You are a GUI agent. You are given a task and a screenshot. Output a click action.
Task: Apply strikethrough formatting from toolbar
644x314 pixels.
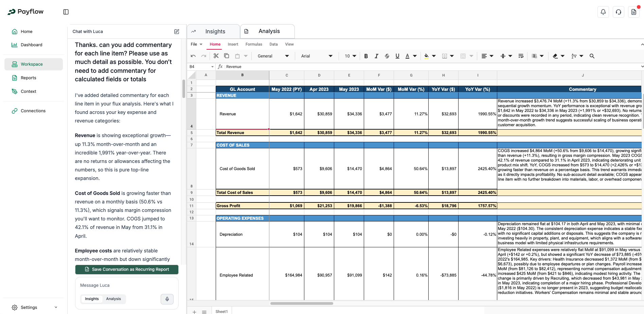click(x=387, y=56)
